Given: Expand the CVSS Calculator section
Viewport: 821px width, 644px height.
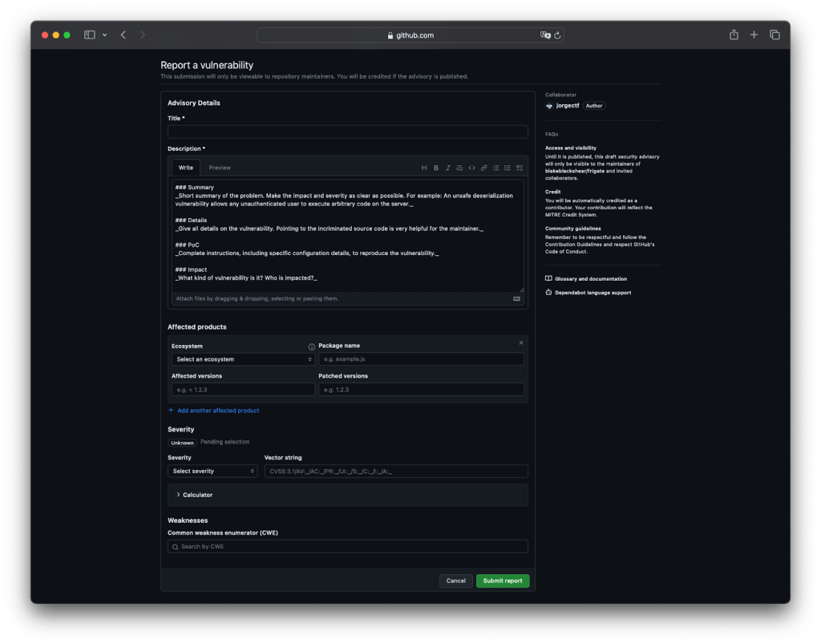Looking at the screenshot, I should pos(198,495).
